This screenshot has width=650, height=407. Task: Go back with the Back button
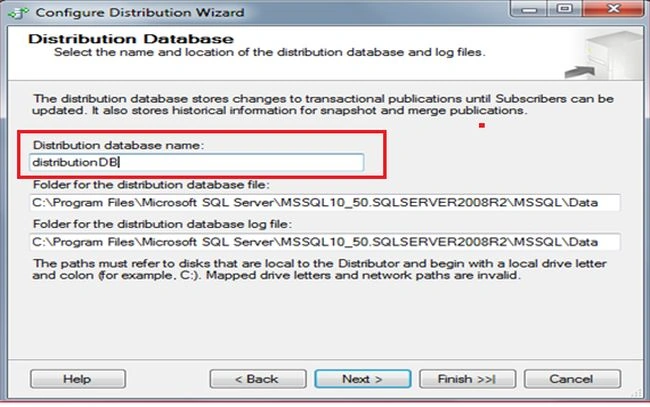coord(258,379)
